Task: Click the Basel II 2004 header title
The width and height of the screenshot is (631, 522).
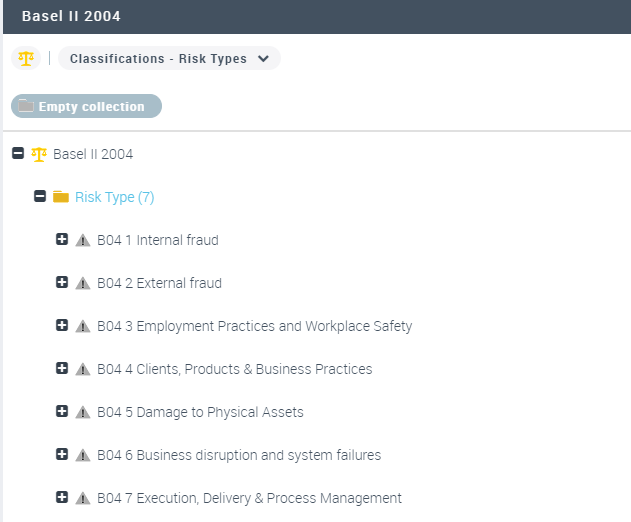Action: tap(71, 17)
